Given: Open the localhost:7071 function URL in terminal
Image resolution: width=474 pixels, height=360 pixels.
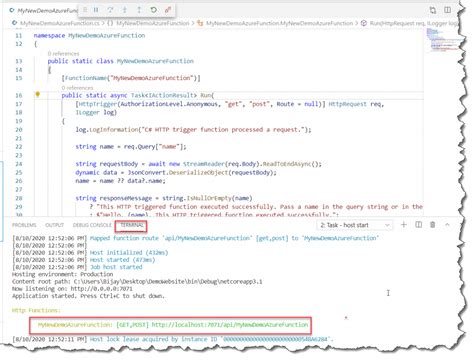Looking at the screenshot, I should click(x=230, y=325).
